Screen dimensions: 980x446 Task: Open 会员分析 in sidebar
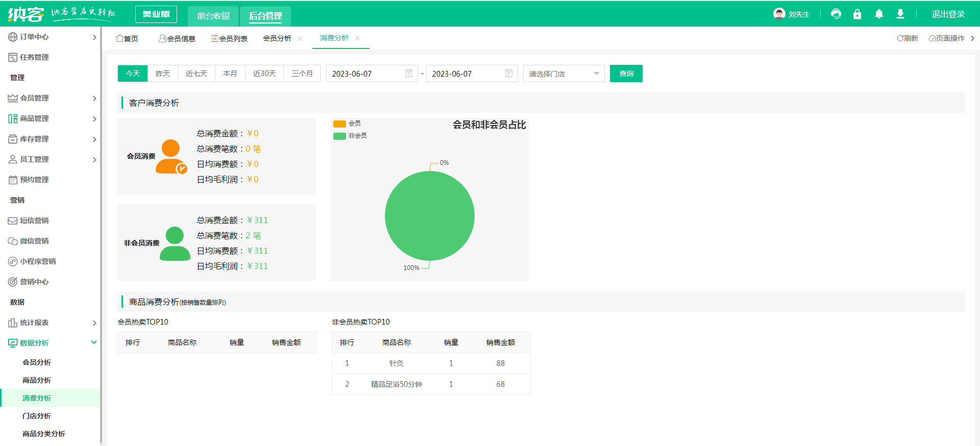tap(37, 362)
